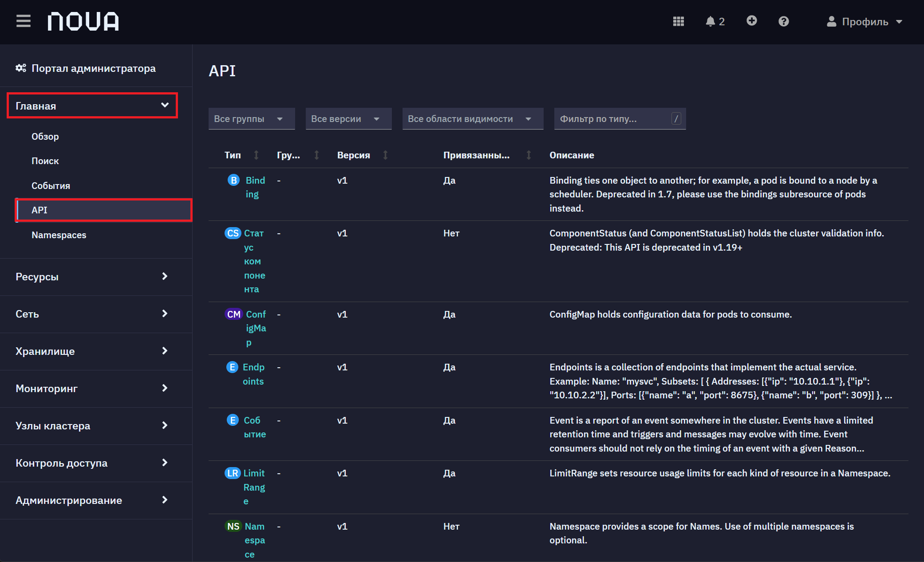Screen dimensions: 924x562
Task: Open the applications grid launcher
Action: pos(678,21)
